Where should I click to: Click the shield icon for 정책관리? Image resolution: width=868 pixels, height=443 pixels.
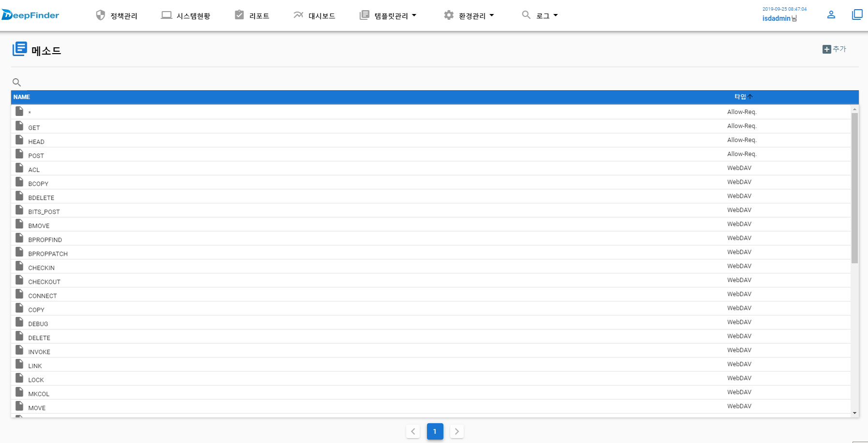pyautogui.click(x=101, y=15)
